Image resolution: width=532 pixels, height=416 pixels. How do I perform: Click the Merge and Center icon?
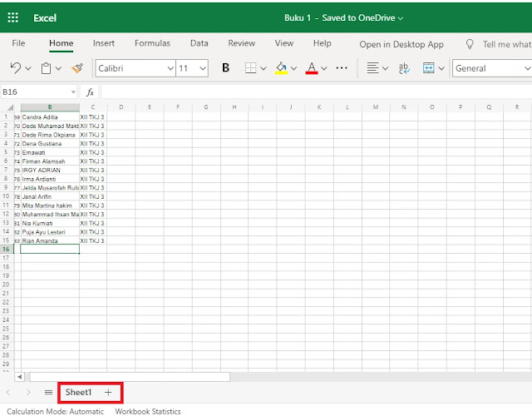coord(429,68)
